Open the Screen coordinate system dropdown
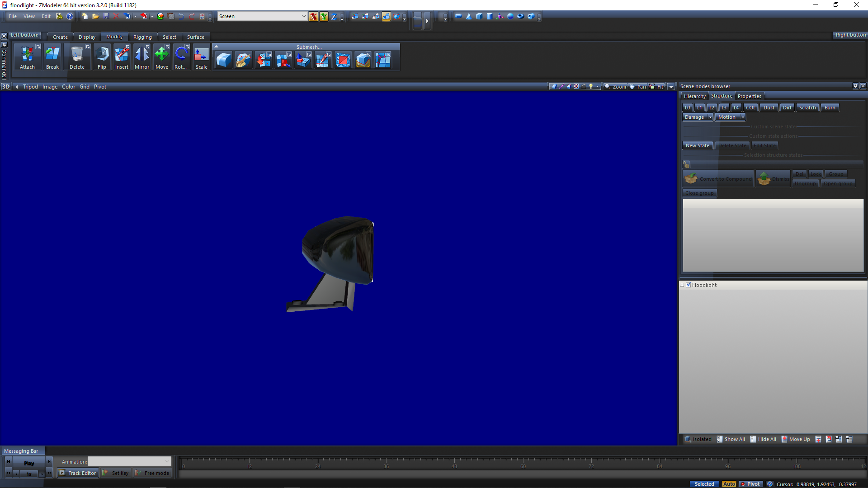 [x=303, y=16]
